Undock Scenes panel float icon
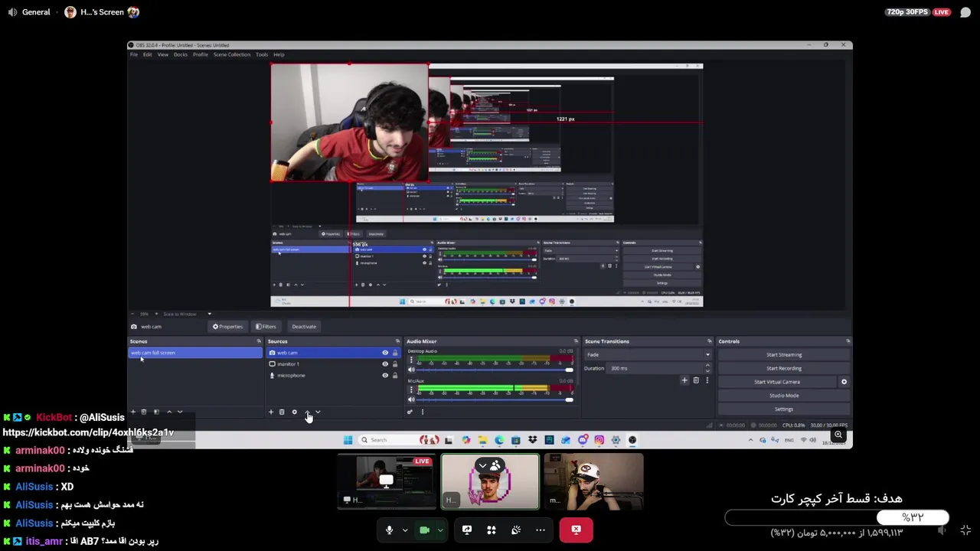 pos(259,341)
